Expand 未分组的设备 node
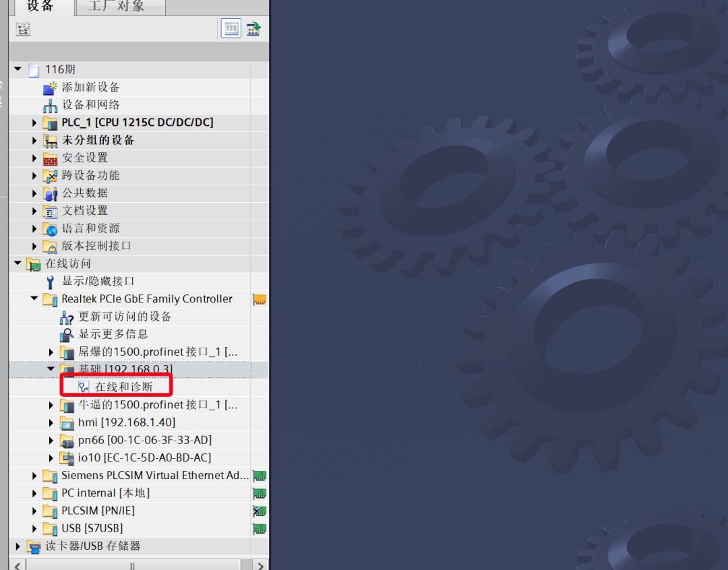 tap(34, 140)
